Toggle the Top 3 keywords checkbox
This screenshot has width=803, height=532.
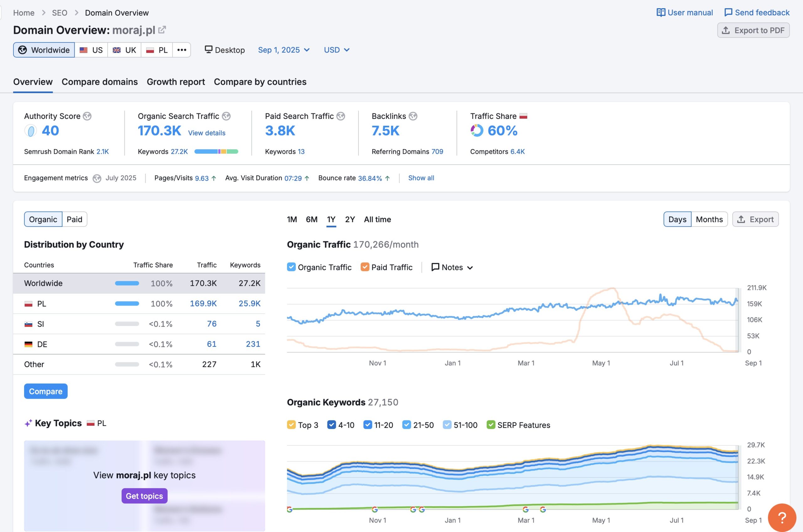point(291,425)
